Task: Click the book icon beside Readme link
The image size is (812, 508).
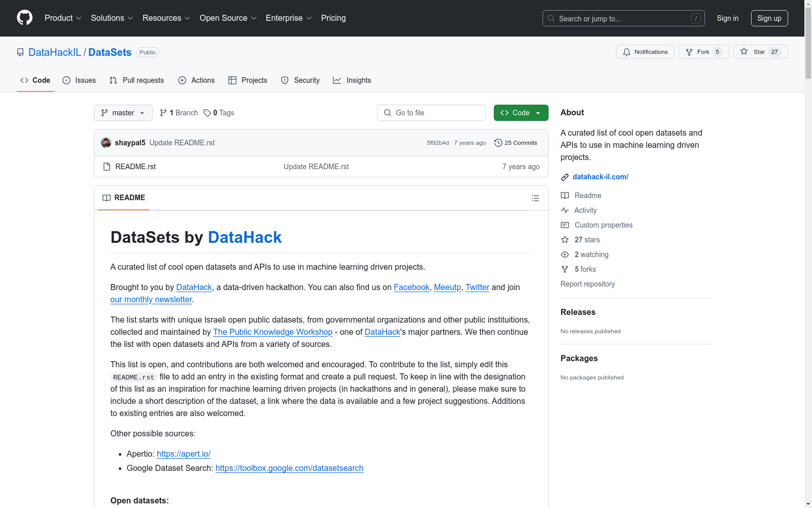Action: pos(565,196)
